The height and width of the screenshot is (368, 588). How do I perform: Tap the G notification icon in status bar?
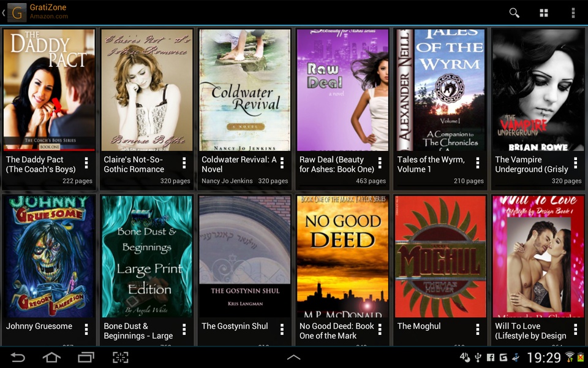coord(503,358)
